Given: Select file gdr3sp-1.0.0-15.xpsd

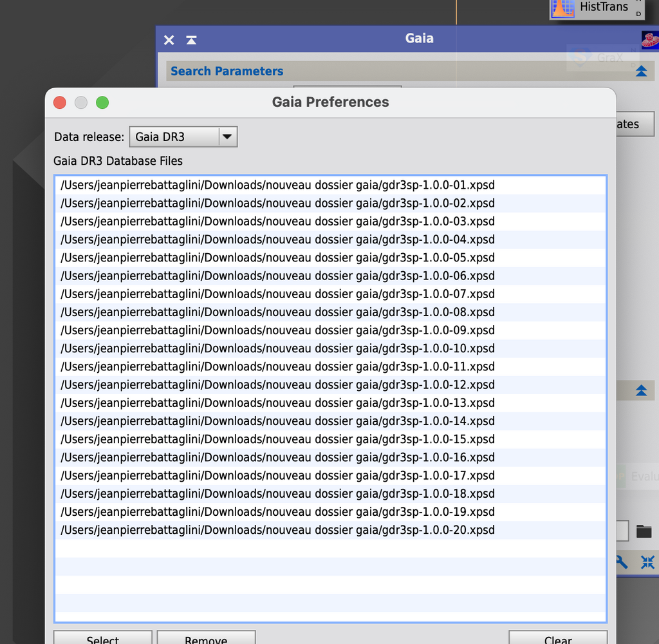Looking at the screenshot, I should click(x=330, y=439).
